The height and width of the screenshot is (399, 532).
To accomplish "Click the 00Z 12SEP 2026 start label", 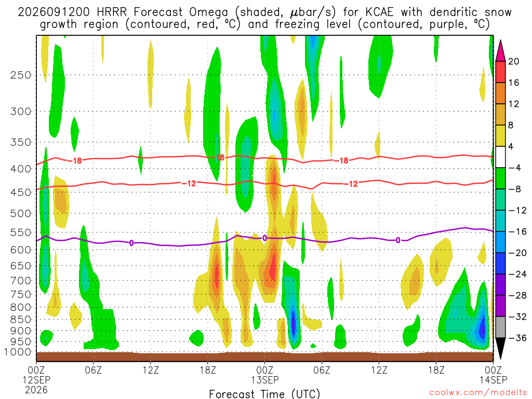I will 36,380.
